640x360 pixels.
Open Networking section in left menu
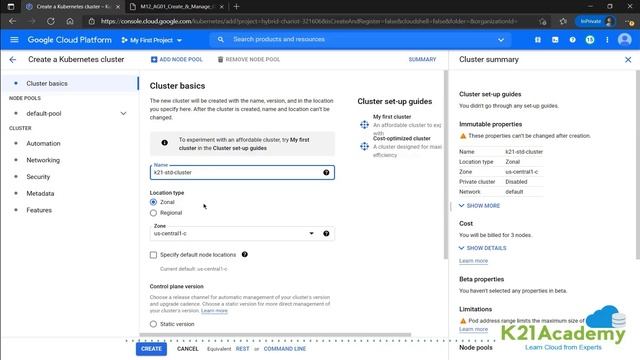[x=43, y=160]
